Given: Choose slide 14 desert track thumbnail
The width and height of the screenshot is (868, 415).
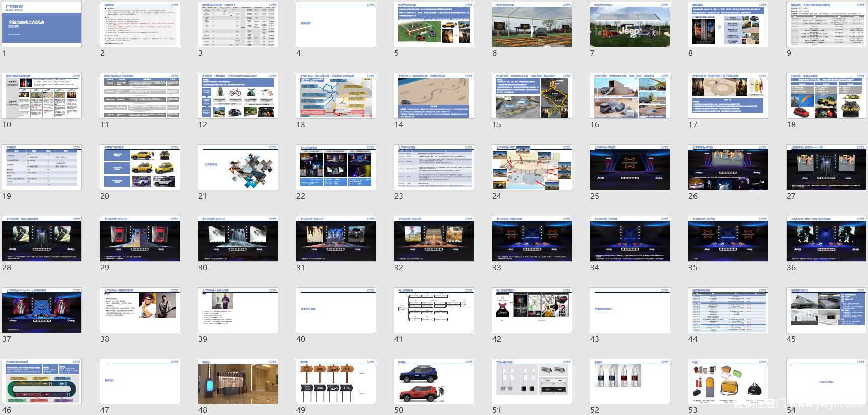Looking at the screenshot, I should (x=434, y=96).
